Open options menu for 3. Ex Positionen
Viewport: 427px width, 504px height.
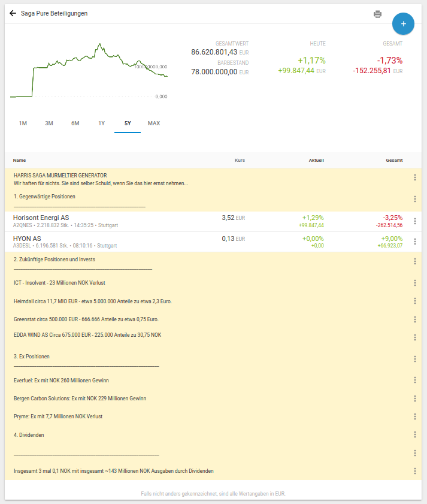tap(415, 359)
